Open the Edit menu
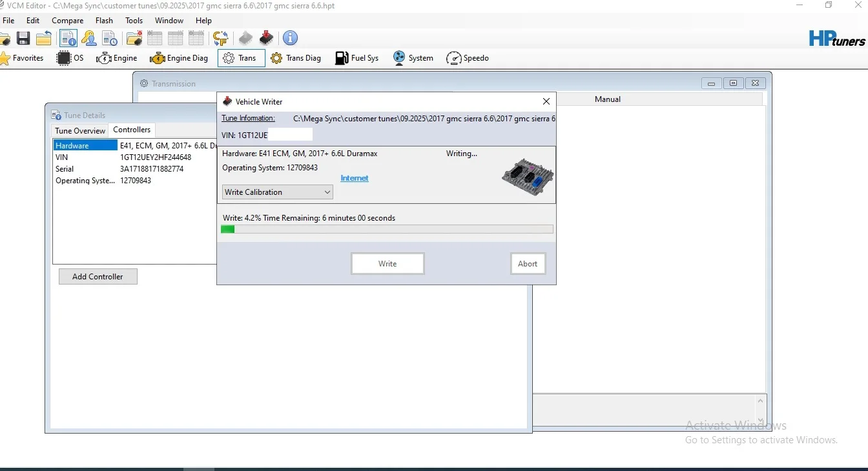The image size is (868, 471). pyautogui.click(x=33, y=21)
